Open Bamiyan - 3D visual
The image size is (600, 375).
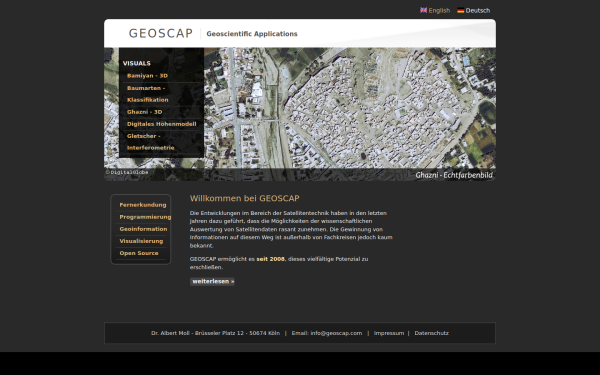147,76
